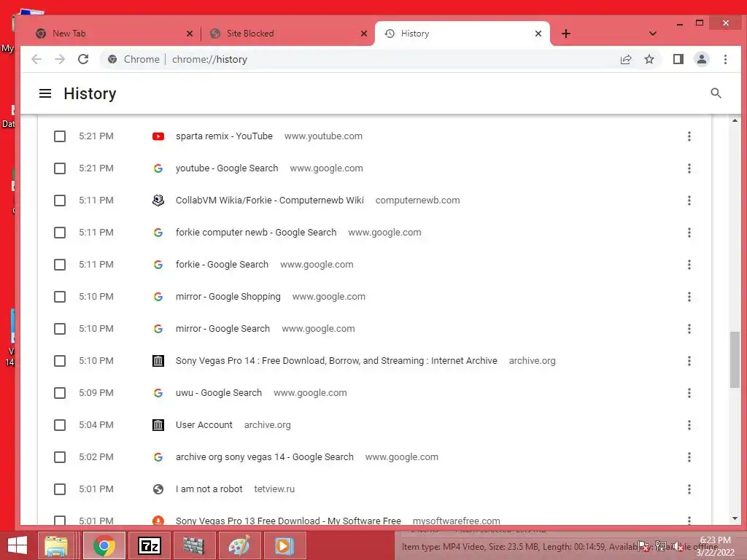Open the Sony Vegas Pro 14 Internet Archive link

pyautogui.click(x=336, y=361)
